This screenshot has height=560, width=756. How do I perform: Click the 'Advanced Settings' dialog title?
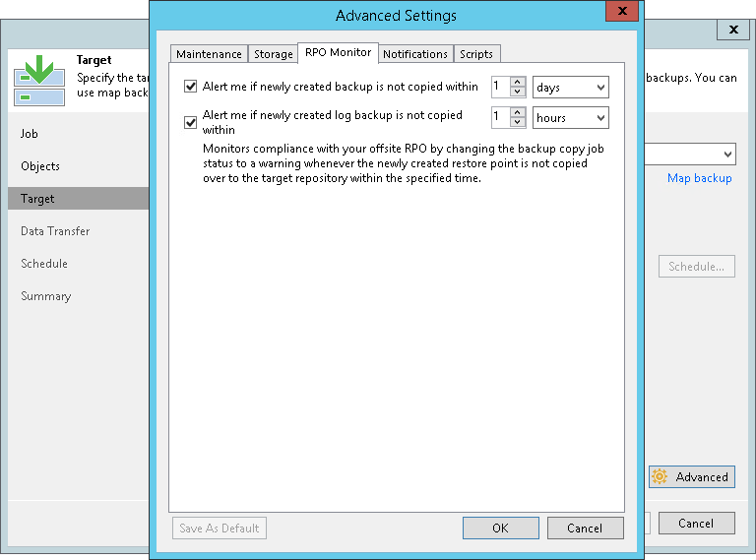tap(396, 16)
